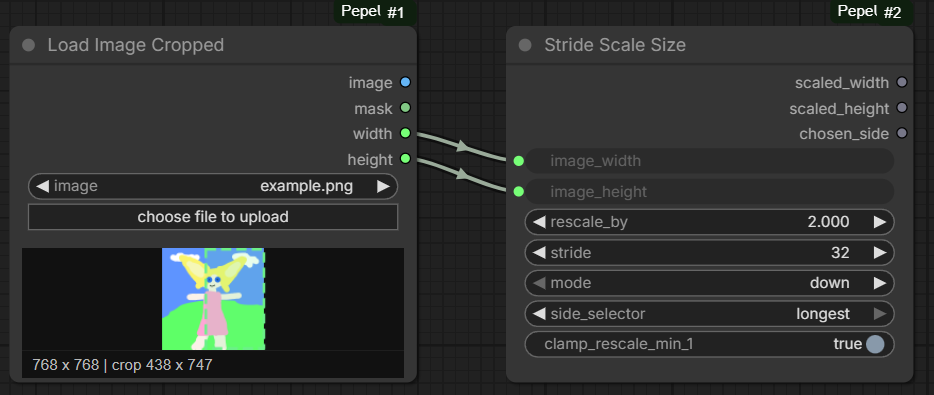Select previous side_selector option with the left arrow
The width and height of the screenshot is (934, 395).
coord(538,313)
